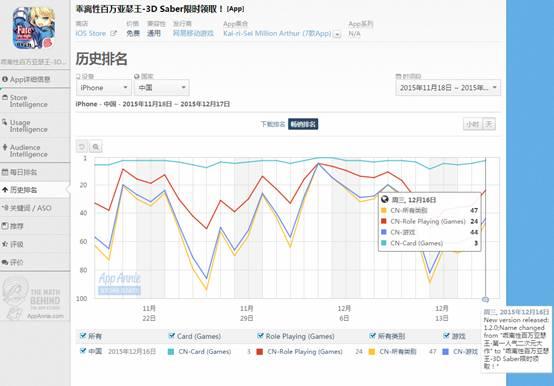Viewport: 554px width, 386px height.
Task: Click the chart reset undo icon
Action: 82,147
